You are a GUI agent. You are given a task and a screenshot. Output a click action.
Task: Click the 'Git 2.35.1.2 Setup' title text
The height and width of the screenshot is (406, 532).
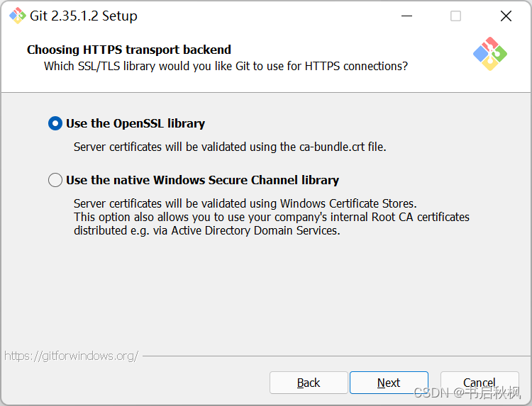click(x=84, y=16)
